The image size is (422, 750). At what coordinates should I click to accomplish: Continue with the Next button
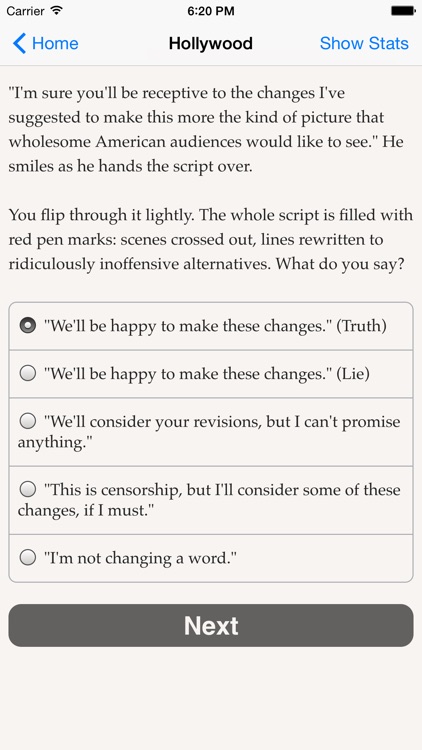click(211, 626)
